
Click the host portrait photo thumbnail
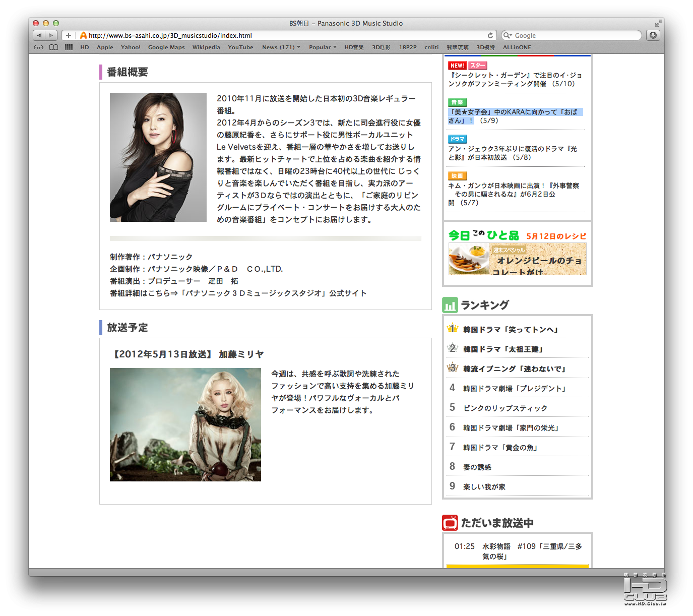point(158,157)
